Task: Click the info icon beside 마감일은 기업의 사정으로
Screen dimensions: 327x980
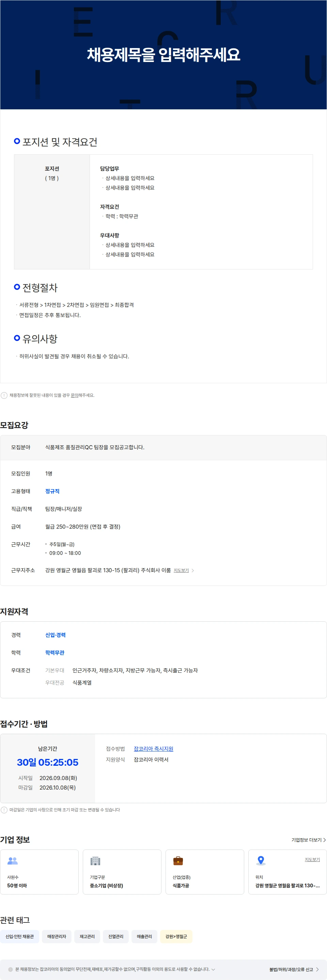Action: click(4, 810)
